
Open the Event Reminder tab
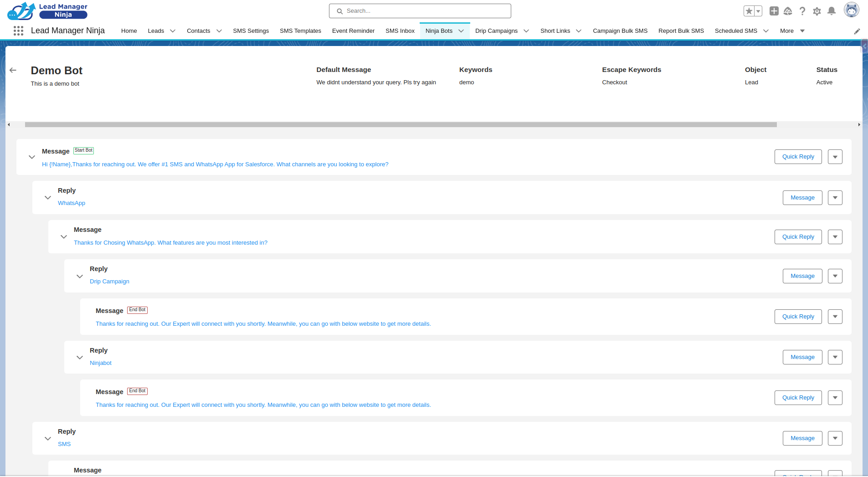click(353, 31)
